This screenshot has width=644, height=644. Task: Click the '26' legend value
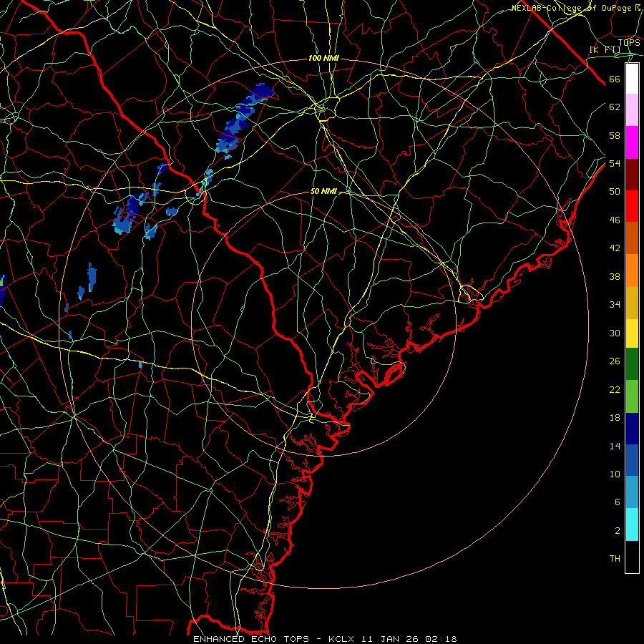[615, 361]
